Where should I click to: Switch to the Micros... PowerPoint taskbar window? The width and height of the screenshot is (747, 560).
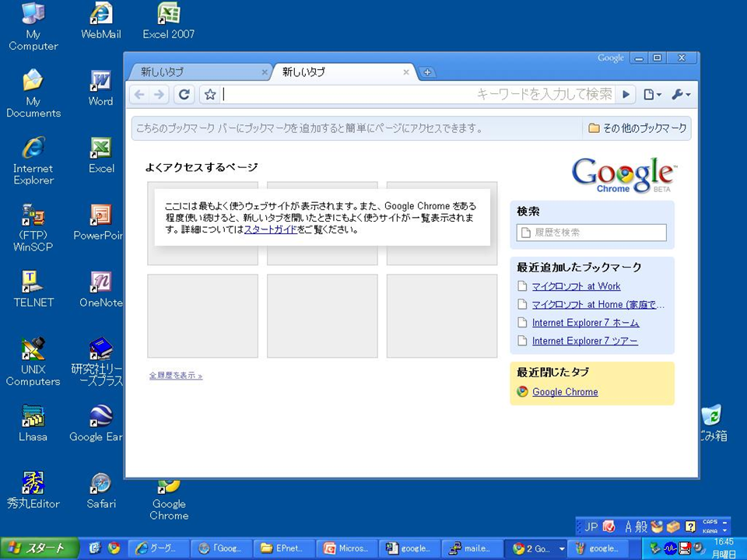(x=347, y=548)
